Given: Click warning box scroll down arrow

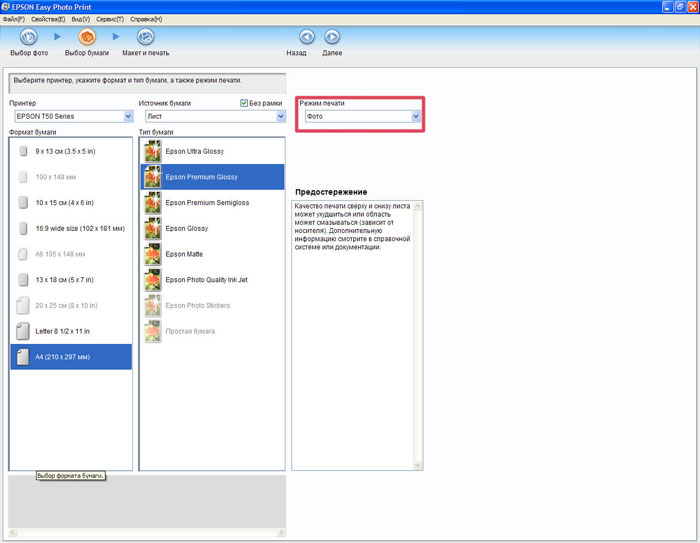Looking at the screenshot, I should click(x=418, y=465).
